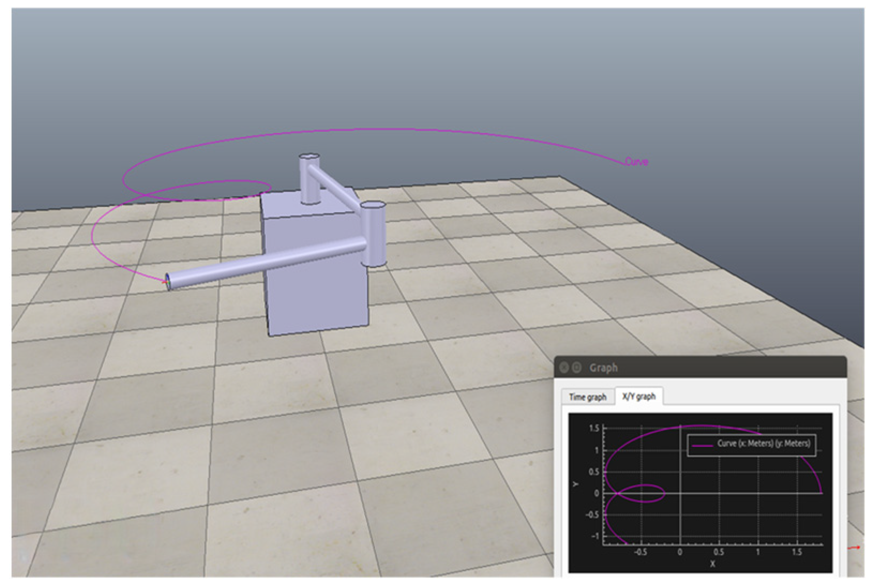Screen dimensions: 876x588
Task: Click the Y axis label on graph
Action: 576,484
